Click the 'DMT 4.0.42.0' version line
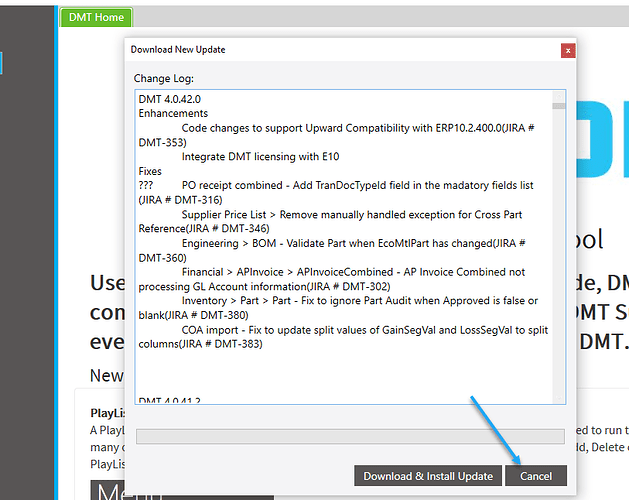This screenshot has height=500, width=629. [170, 99]
